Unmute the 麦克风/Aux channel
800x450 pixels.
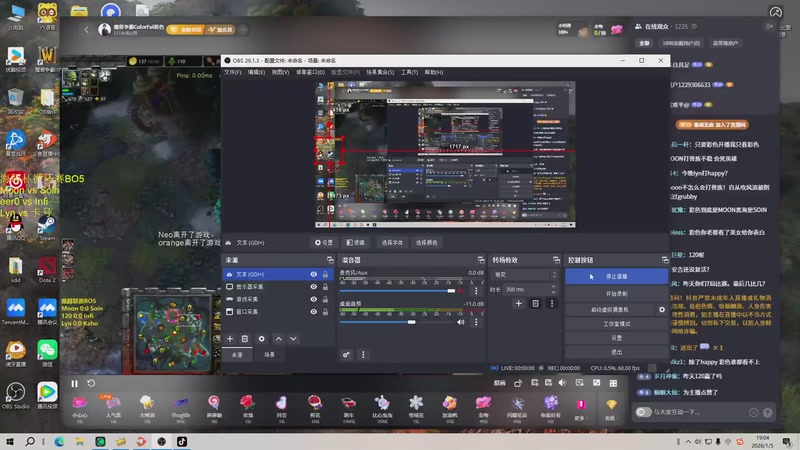point(461,291)
